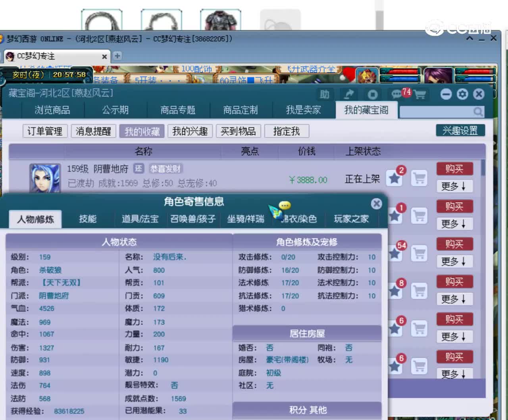Click the 兴趣设置 button

pyautogui.click(x=460, y=131)
